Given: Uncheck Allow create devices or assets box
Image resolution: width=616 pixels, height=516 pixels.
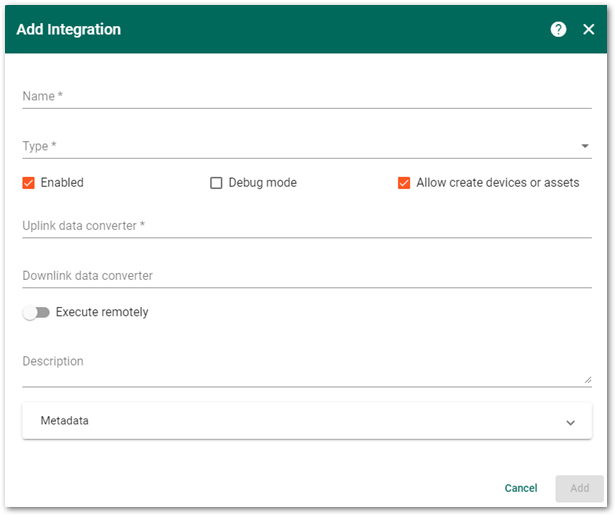Looking at the screenshot, I should [404, 183].
